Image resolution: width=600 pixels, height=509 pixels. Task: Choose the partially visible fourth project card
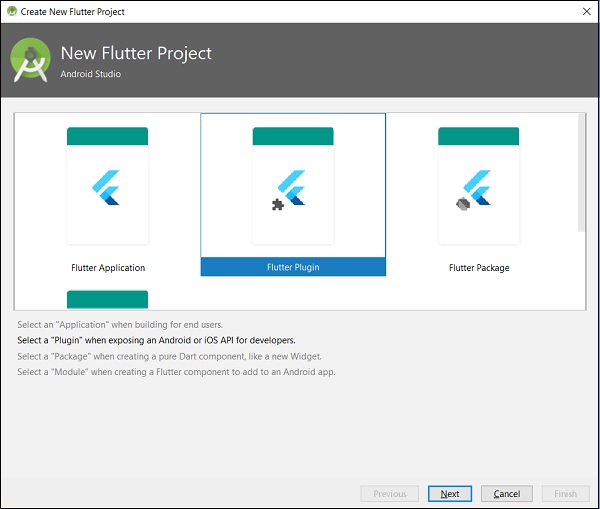tap(108, 299)
